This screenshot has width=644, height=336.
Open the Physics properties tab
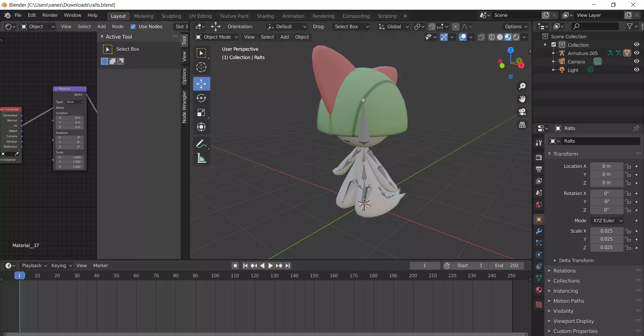pos(539,255)
